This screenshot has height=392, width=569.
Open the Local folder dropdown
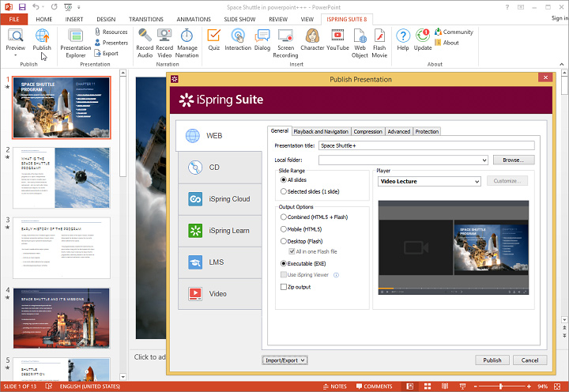[484, 160]
